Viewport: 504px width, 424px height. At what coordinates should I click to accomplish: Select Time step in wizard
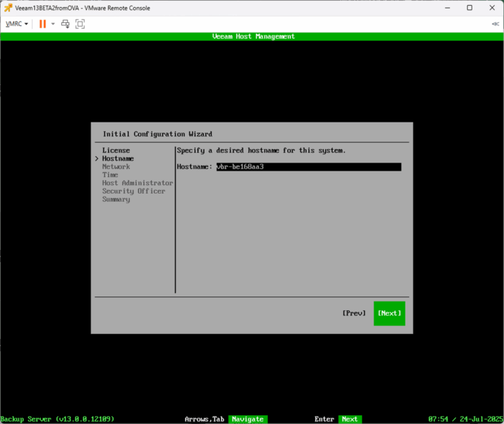tap(110, 174)
